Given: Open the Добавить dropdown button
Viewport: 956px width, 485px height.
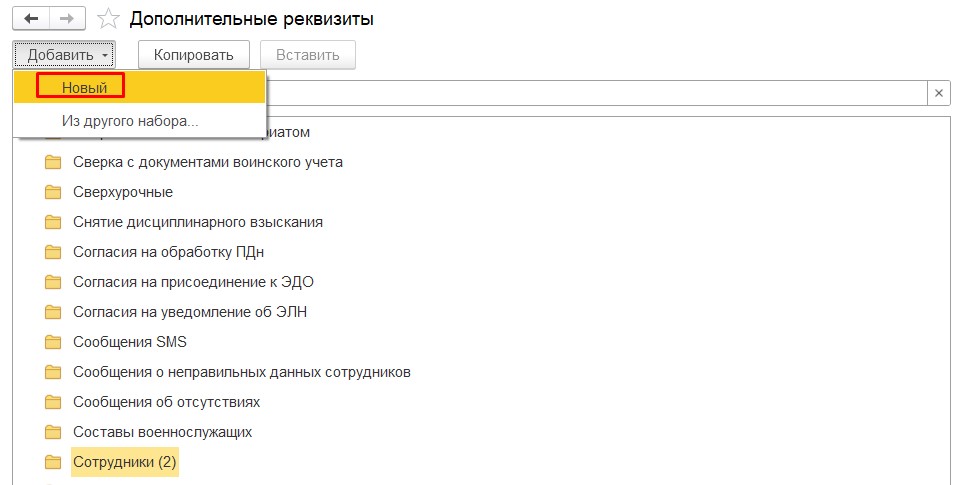Looking at the screenshot, I should (64, 55).
